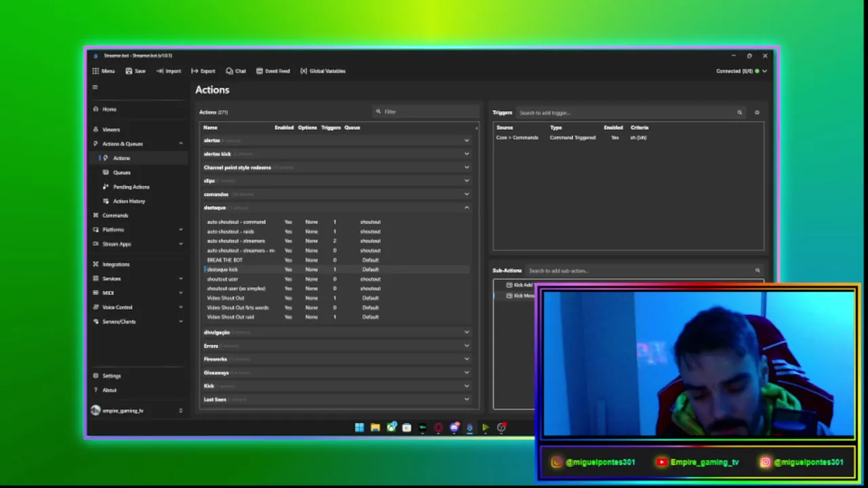
Task: Open Microsoft Store on the taskbar
Action: [x=407, y=427]
